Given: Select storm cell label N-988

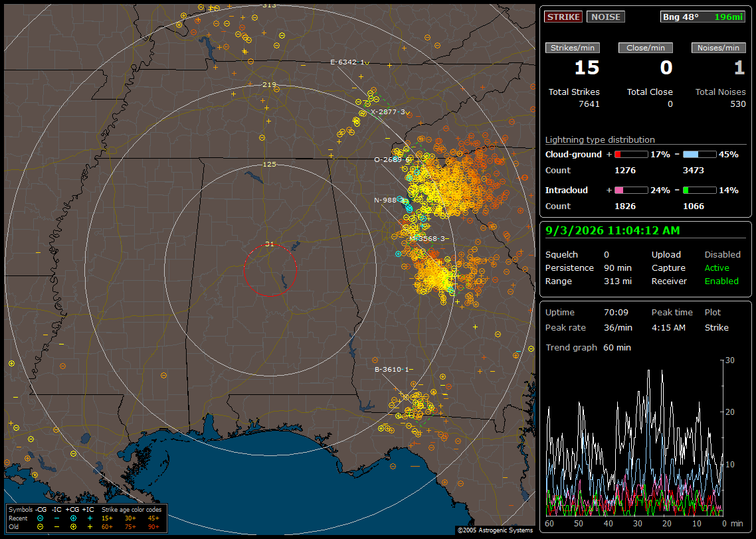Looking at the screenshot, I should [x=385, y=200].
